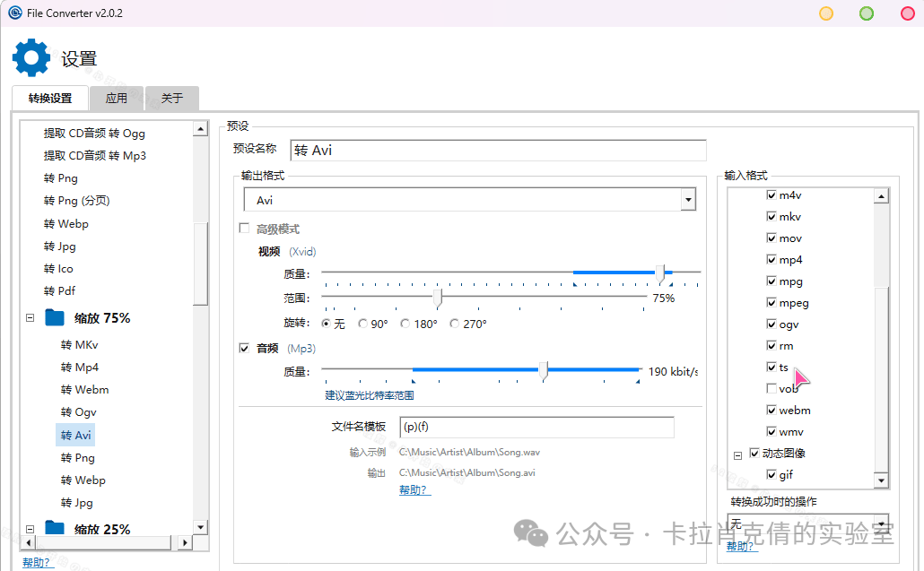Screen dimensions: 924x571
Task: Enable the vob input format
Action: 771,388
